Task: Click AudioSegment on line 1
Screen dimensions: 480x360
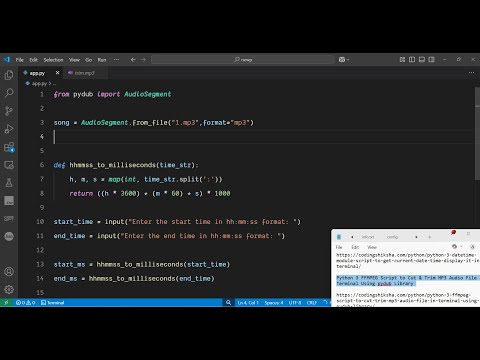Action: pos(148,94)
